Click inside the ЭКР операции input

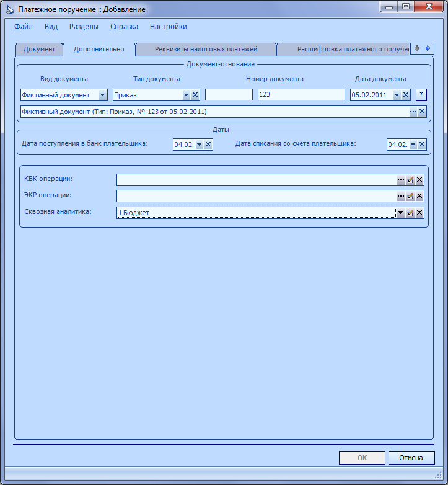coord(257,196)
